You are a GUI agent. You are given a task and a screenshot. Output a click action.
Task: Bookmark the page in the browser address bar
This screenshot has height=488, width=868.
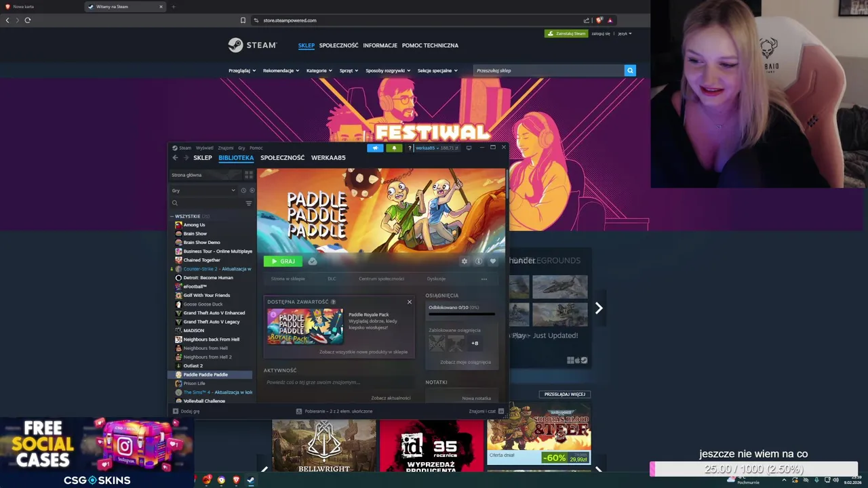[243, 20]
